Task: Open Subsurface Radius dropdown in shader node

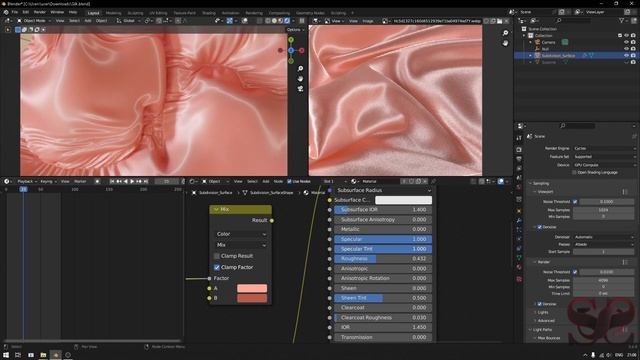Action: 383,191
